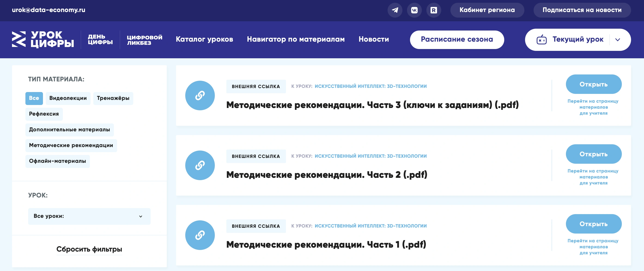Open title Методические рекомендации. Часть 1 (.pdf)
Viewport: 644px width, 271px height.
tap(326, 244)
